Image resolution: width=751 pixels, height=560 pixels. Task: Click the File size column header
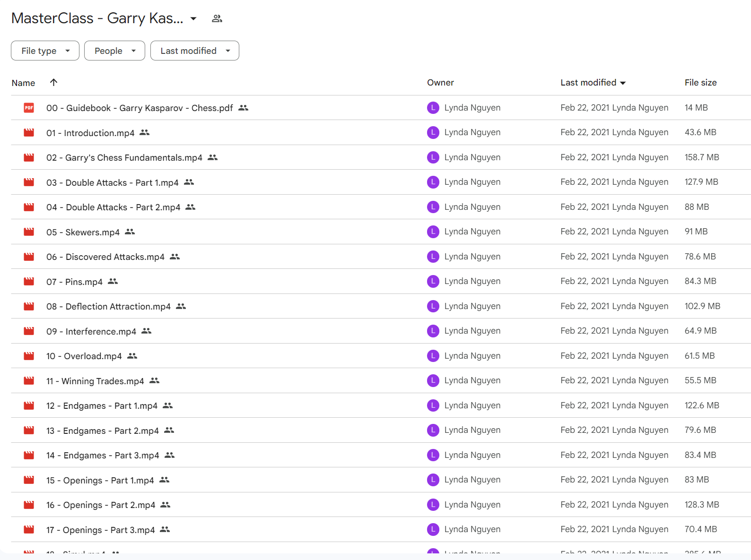700,82
